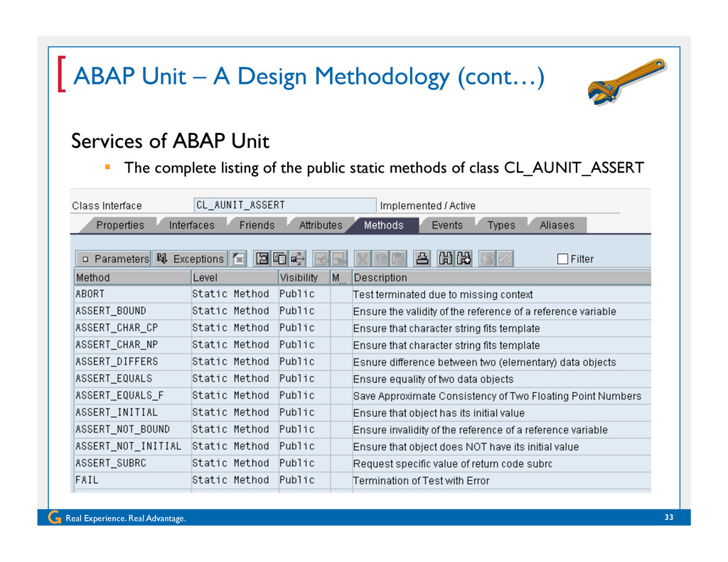The width and height of the screenshot is (728, 562).
Task: Click the first icon after the source code icon
Action: click(x=262, y=259)
